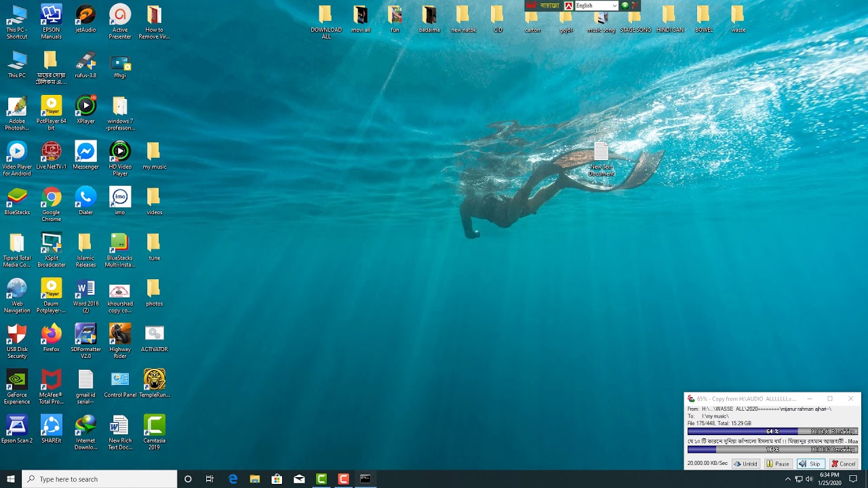868x488 pixels.
Task: Launch the jetAudio desktop icon
Action: [x=85, y=19]
